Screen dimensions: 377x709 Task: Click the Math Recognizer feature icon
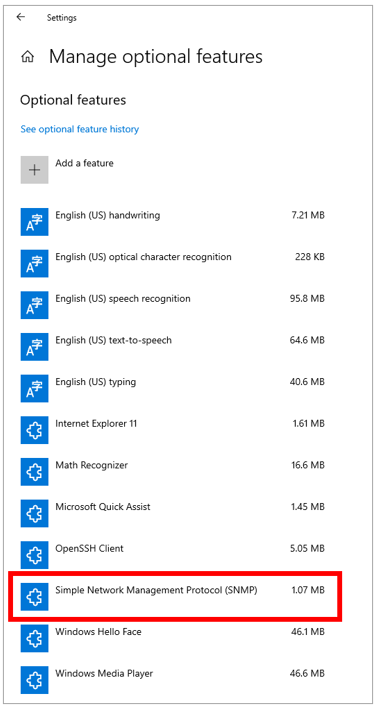click(34, 472)
